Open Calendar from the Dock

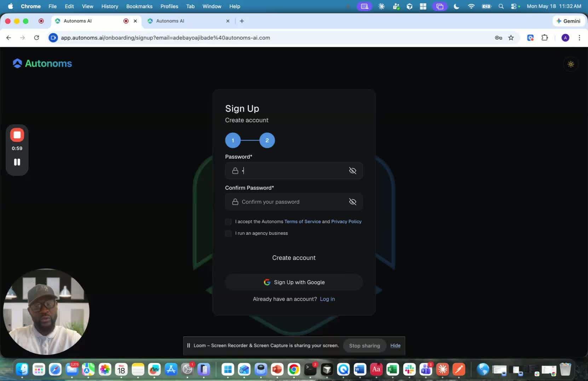click(121, 369)
